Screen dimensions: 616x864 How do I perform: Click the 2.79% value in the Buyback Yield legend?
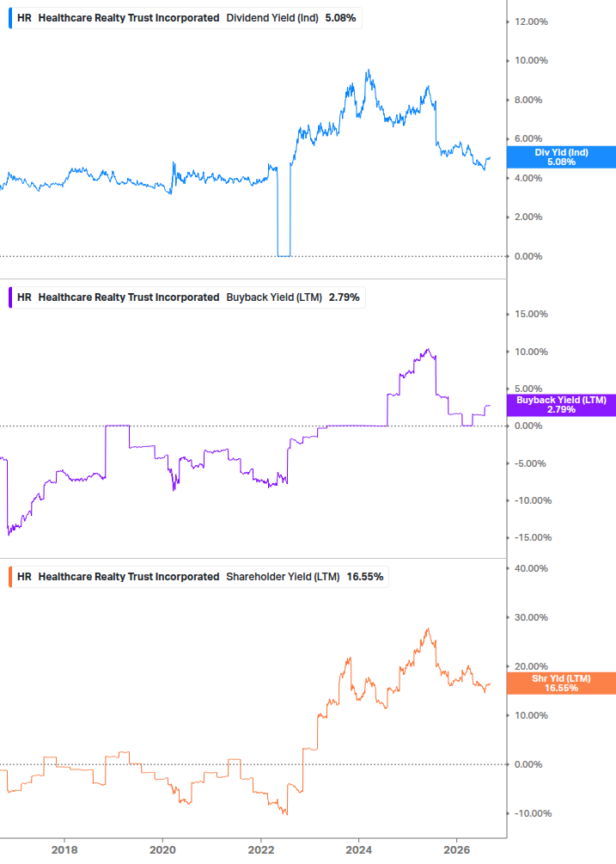(x=344, y=297)
